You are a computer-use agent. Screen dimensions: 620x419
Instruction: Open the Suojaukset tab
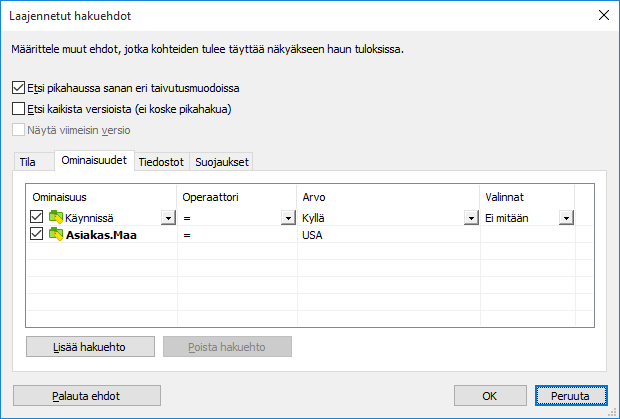[220, 161]
